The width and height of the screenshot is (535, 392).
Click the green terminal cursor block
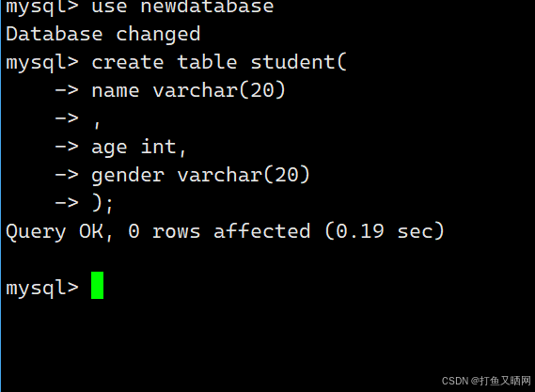[97, 285]
